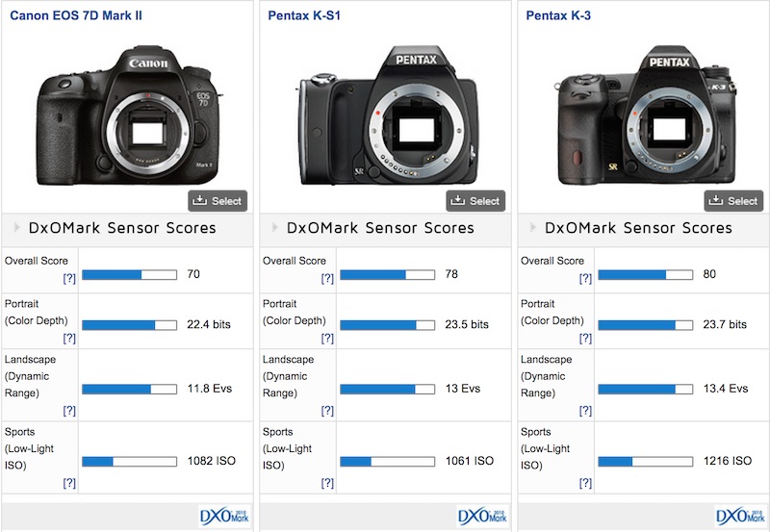Open help [?] for Canon Portrait Color Depth

coord(69,338)
